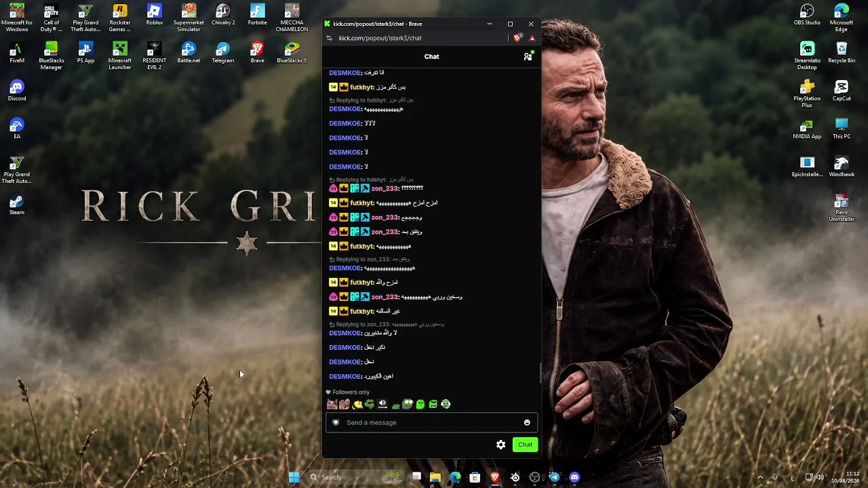The height and width of the screenshot is (488, 868).
Task: Open Recycle Bin on desktop
Action: (842, 53)
